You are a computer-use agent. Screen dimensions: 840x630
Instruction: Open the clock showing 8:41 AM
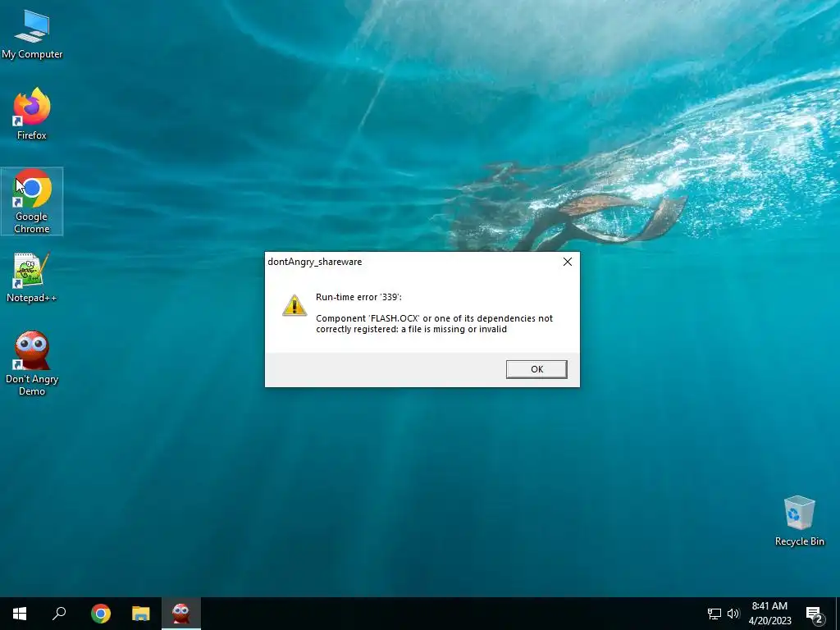pos(769,614)
